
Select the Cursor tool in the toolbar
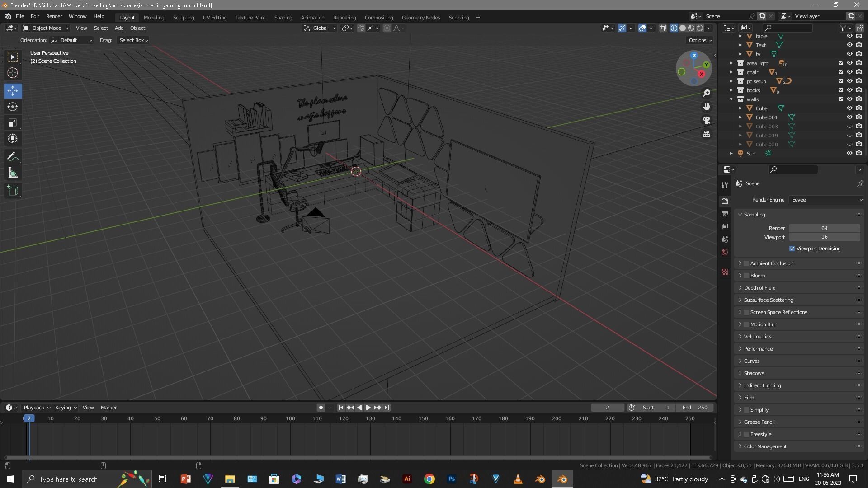point(13,73)
